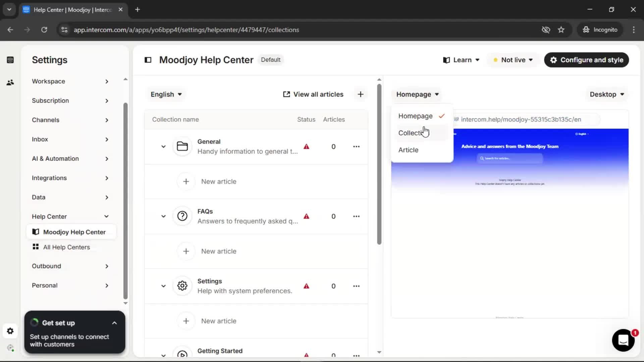Click the FAQs question mark icon
This screenshot has width=644, height=362.
click(182, 216)
